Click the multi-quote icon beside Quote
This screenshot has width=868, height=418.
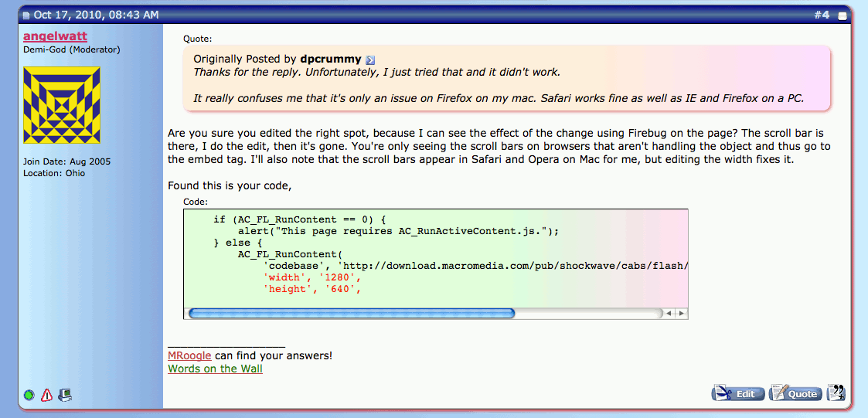(x=836, y=393)
